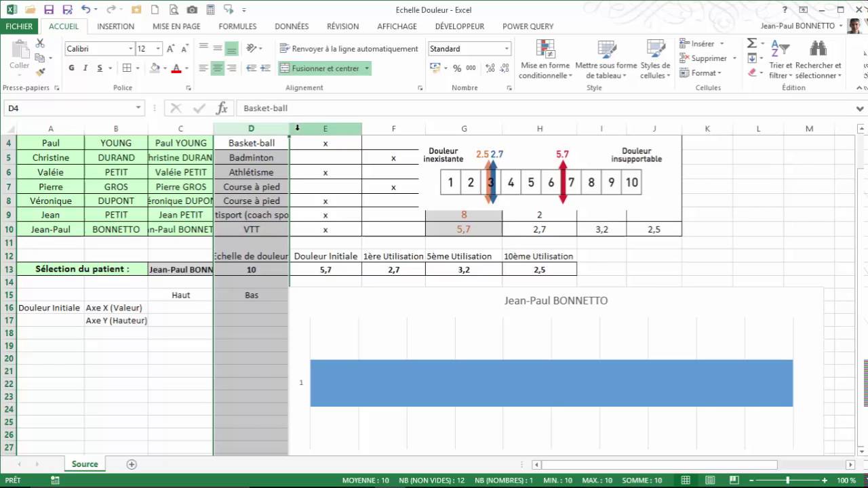The image size is (868, 488).
Task: Open Rechercher et sélectionner menu
Action: (818, 60)
